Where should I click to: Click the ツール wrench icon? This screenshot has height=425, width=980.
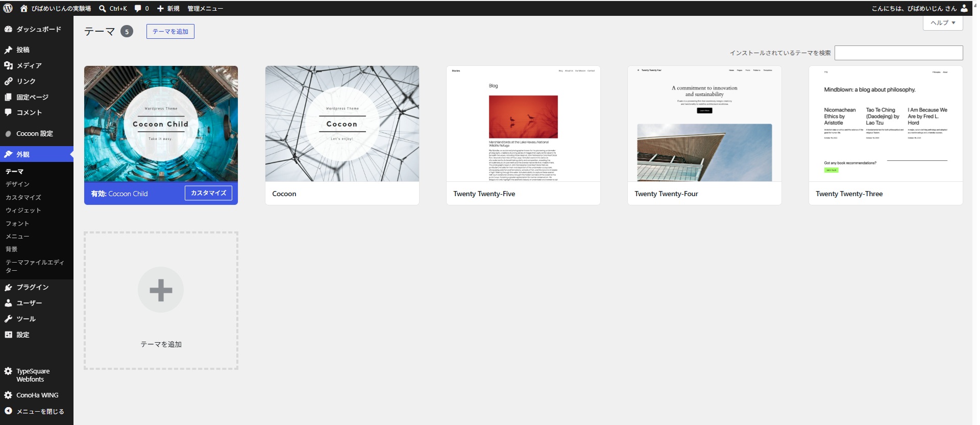(x=8, y=319)
